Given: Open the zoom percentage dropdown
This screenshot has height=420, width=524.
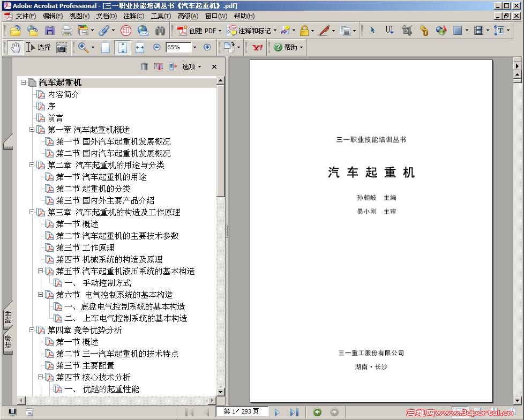Looking at the screenshot, I should point(194,47).
